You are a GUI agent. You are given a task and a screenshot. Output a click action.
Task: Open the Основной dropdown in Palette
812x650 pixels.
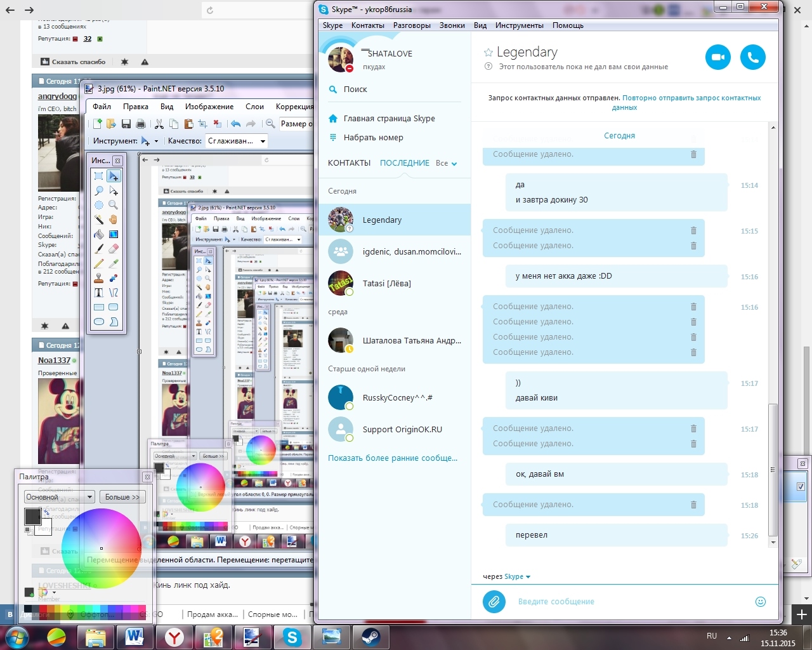click(60, 497)
